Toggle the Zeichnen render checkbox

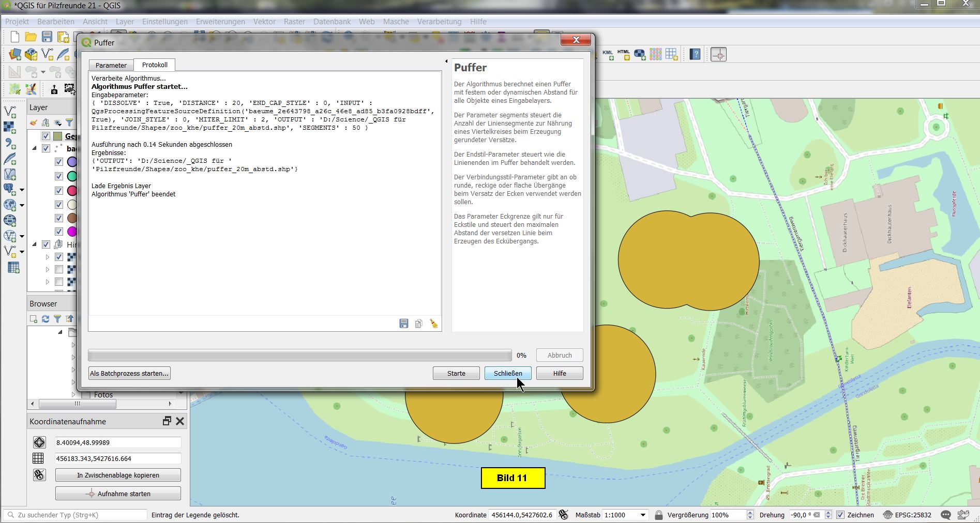[840, 515]
